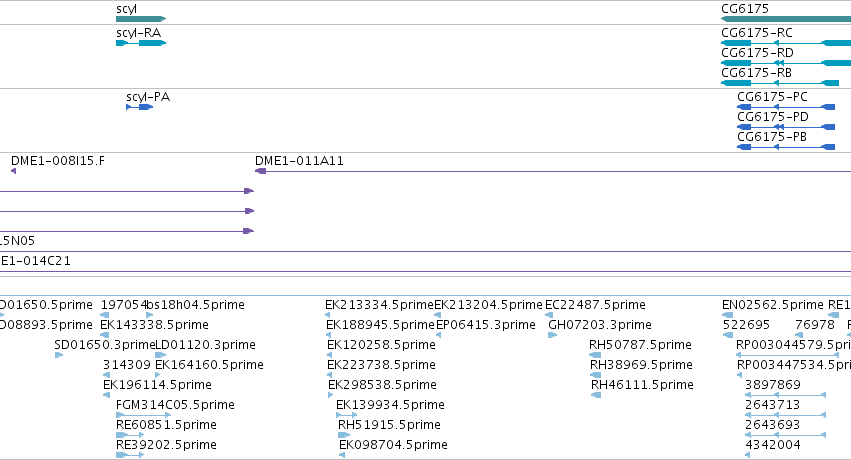This screenshot has width=851, height=460.
Task: Click the DME1-011A11 arrow end
Action: coord(261,171)
